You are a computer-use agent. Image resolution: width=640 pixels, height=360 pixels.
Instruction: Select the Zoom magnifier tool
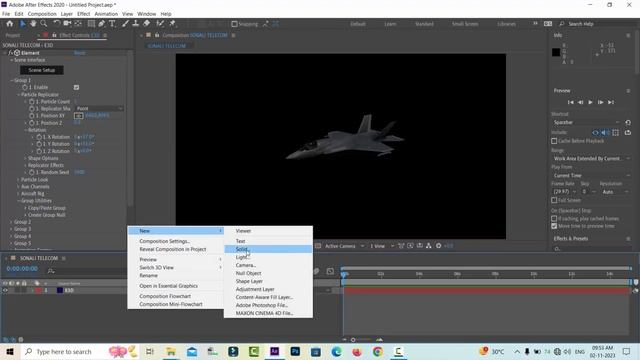click(x=44, y=24)
